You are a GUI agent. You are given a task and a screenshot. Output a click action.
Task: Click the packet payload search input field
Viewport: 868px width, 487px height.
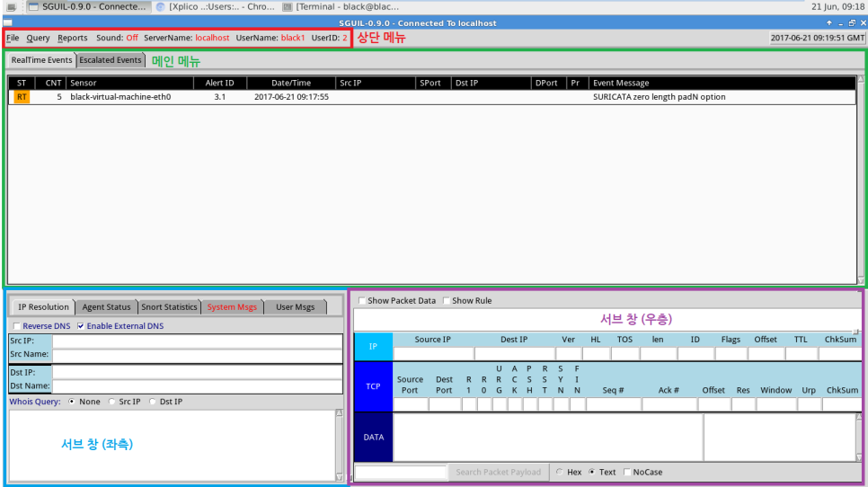point(400,472)
